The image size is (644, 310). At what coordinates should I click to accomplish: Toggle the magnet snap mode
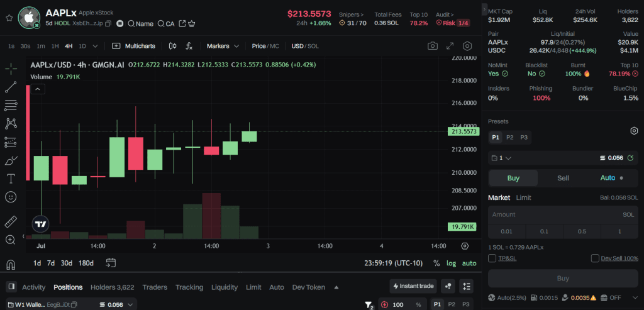11,265
